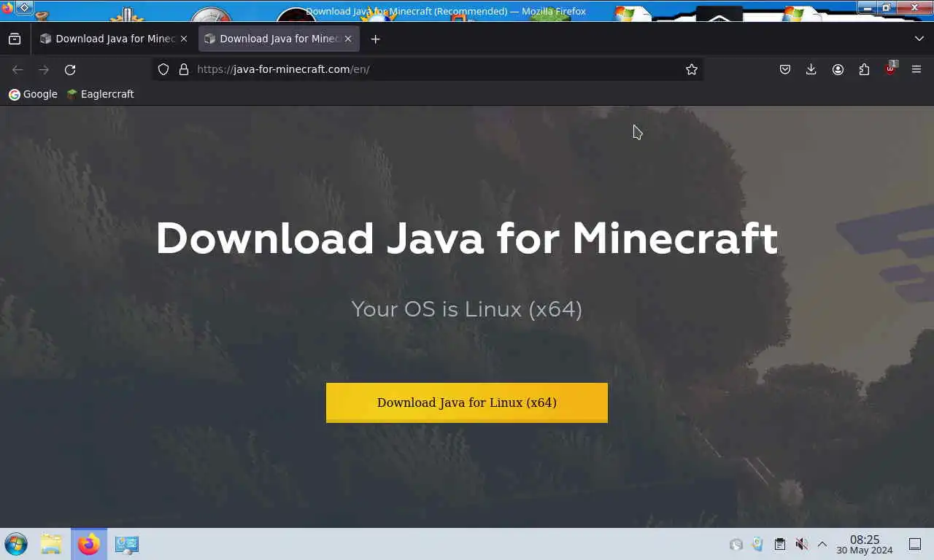
Task: Open the Google bookmark
Action: [x=33, y=94]
